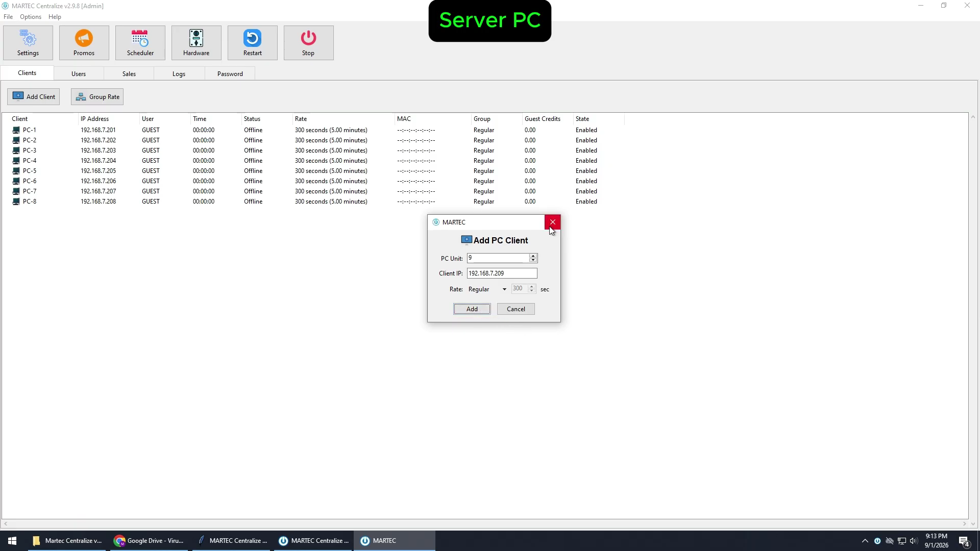
Task: Open the Help menu
Action: tap(55, 17)
